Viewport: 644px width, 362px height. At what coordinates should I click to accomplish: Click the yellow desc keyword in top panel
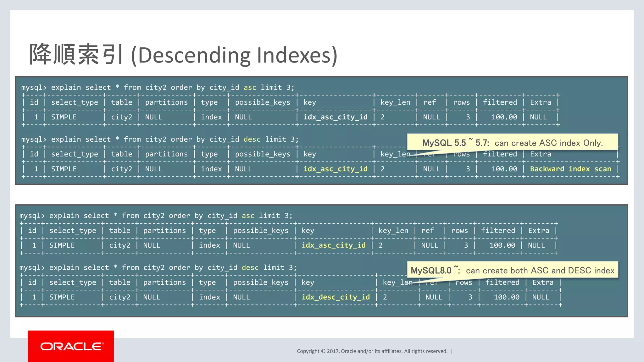pos(252,140)
